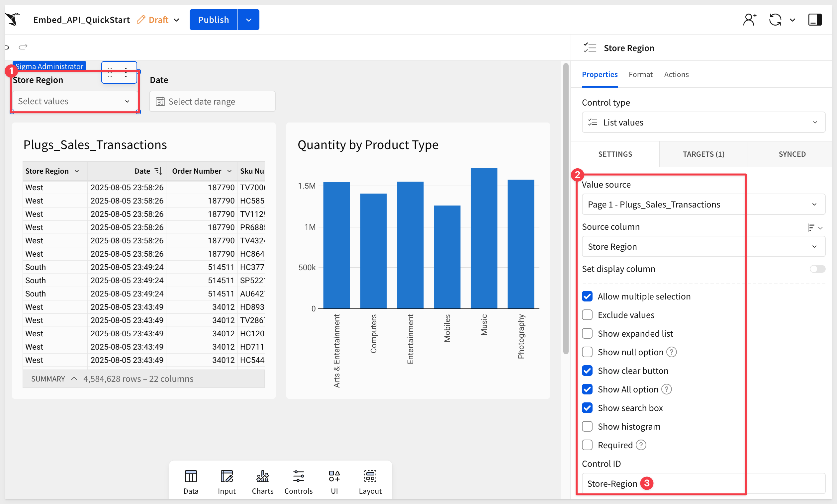Turn on Set display column toggle
The width and height of the screenshot is (837, 504).
817,269
